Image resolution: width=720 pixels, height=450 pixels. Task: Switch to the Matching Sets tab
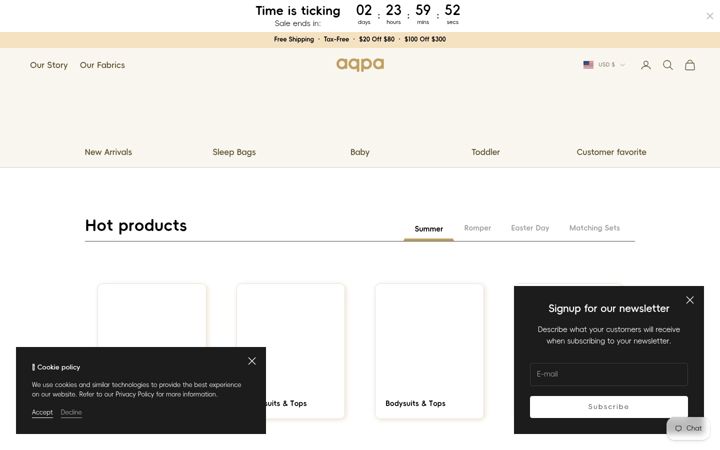point(595,228)
